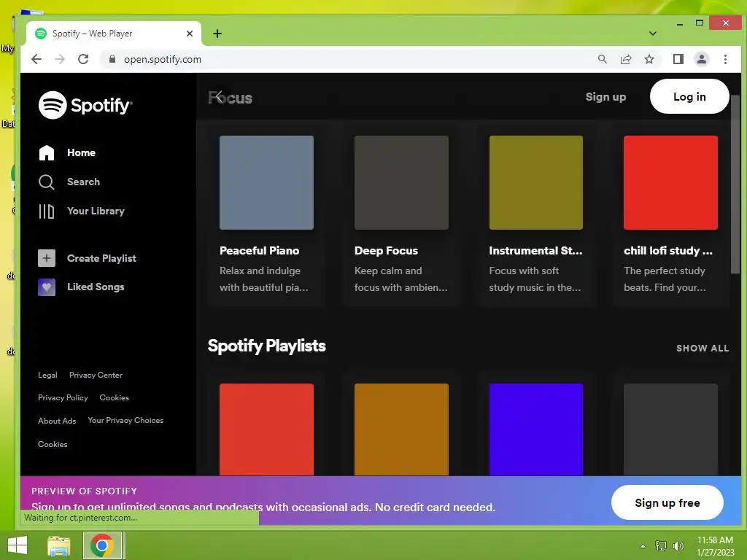Click the browser back arrow

click(x=36, y=59)
